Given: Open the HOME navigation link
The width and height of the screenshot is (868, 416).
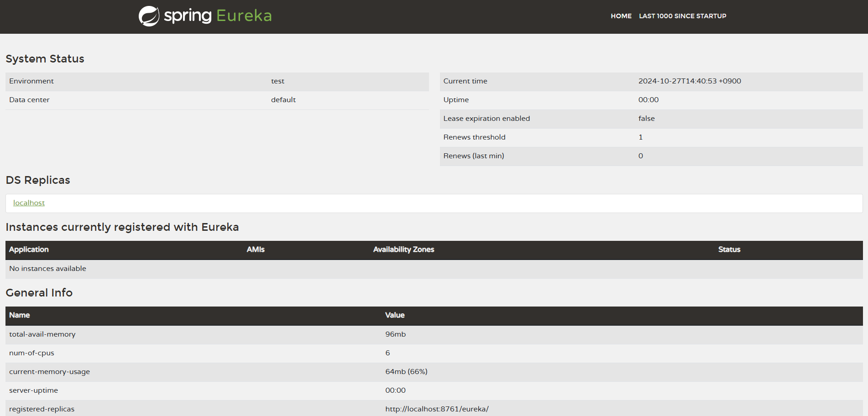Looking at the screenshot, I should (621, 16).
